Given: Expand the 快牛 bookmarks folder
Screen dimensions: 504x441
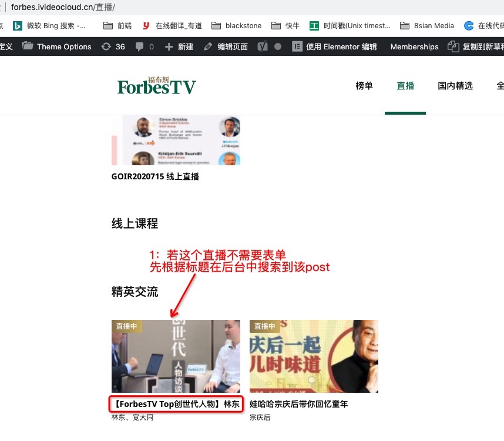Looking at the screenshot, I should pyautogui.click(x=285, y=26).
